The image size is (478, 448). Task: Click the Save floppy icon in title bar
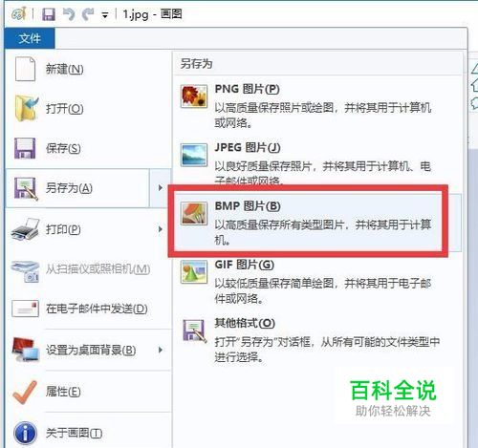(x=49, y=14)
